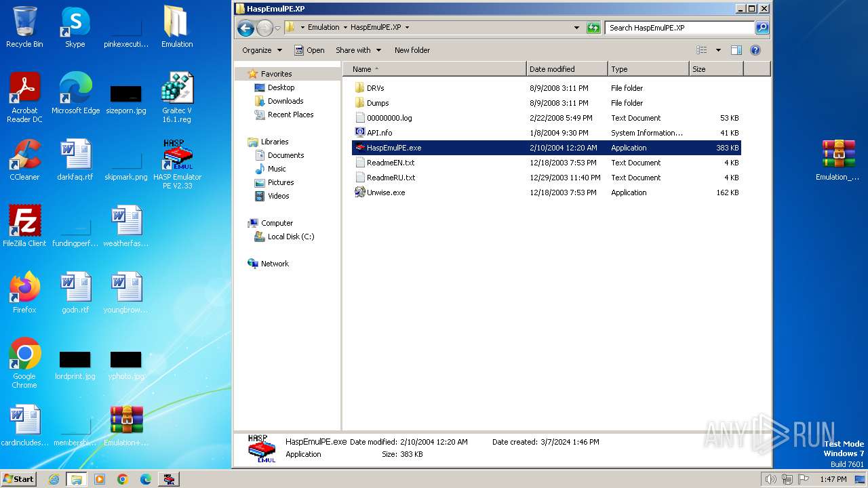
Task: Select godn.rtf desktop document
Action: point(75,293)
